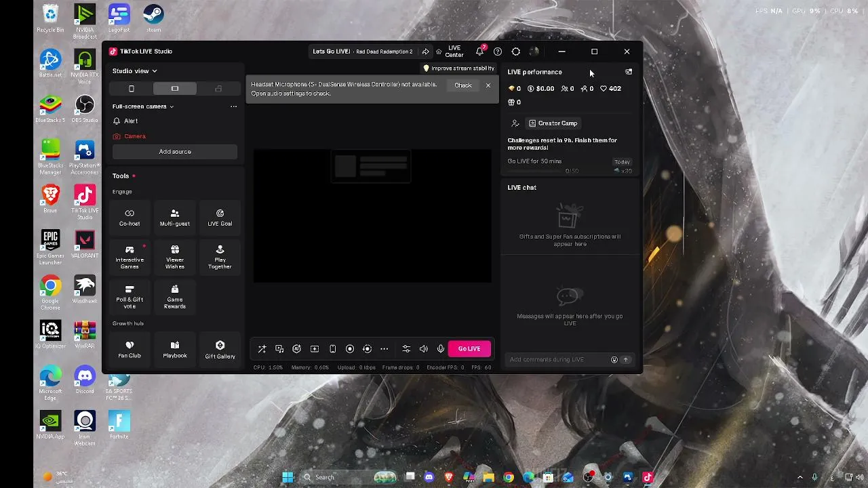Image resolution: width=868 pixels, height=488 pixels.
Task: Click the Add comments during LIVE field
Action: 557,360
